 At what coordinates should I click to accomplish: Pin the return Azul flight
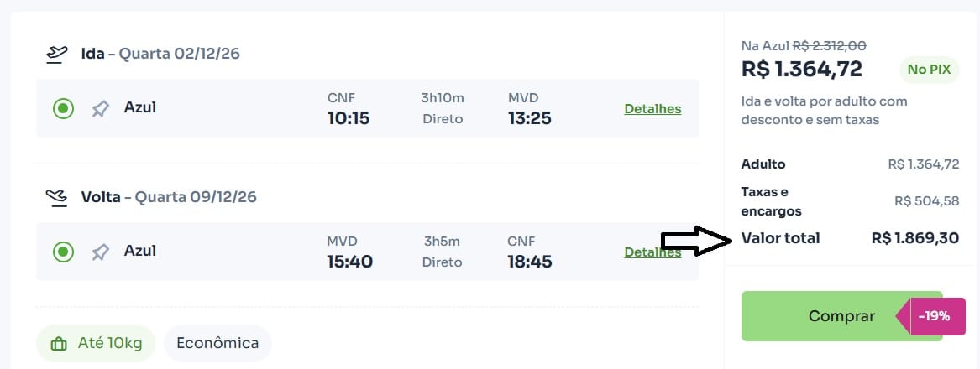click(x=101, y=252)
